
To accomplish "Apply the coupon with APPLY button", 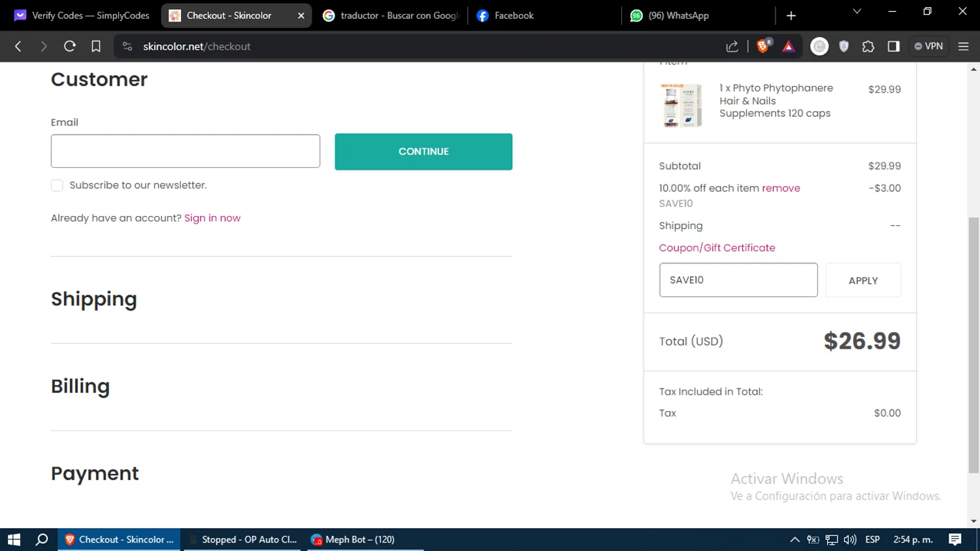I will pyautogui.click(x=863, y=280).
